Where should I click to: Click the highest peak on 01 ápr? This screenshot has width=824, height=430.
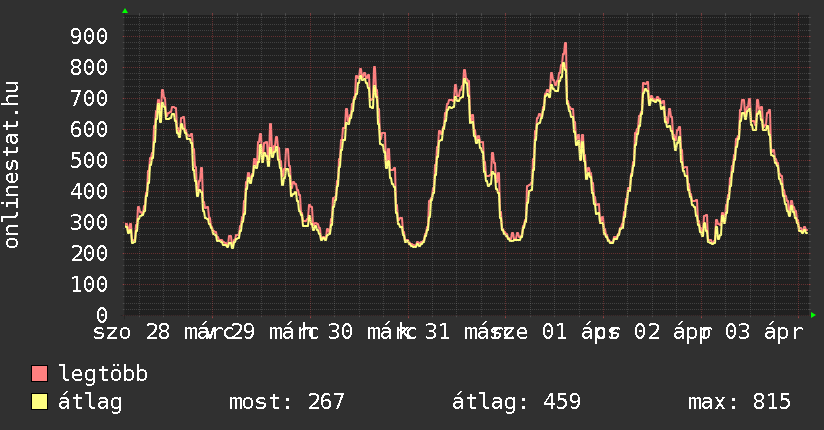(x=565, y=44)
